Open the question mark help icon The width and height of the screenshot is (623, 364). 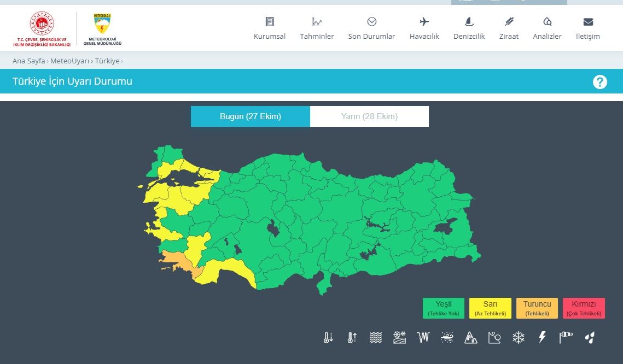(599, 82)
